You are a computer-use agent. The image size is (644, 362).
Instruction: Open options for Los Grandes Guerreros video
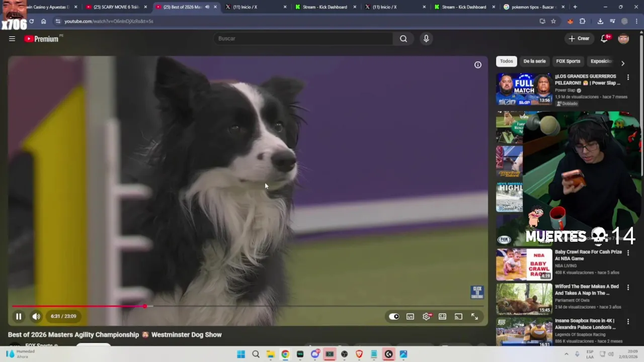[628, 77]
